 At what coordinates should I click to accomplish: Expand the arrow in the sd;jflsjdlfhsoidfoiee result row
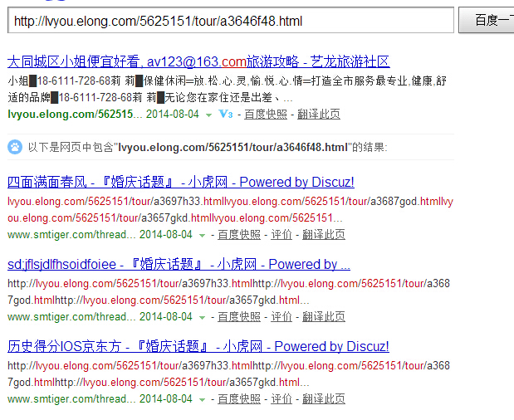pyautogui.click(x=202, y=317)
